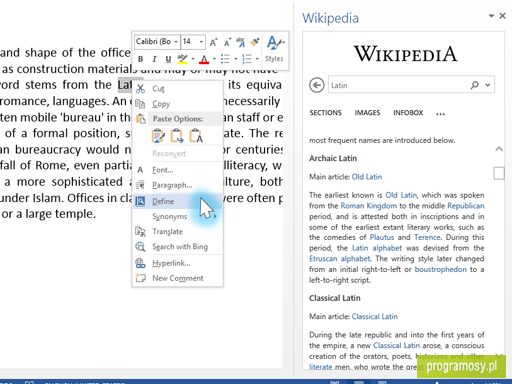Open the Old Latin main article link
This screenshot has height=384, width=512.
click(367, 177)
